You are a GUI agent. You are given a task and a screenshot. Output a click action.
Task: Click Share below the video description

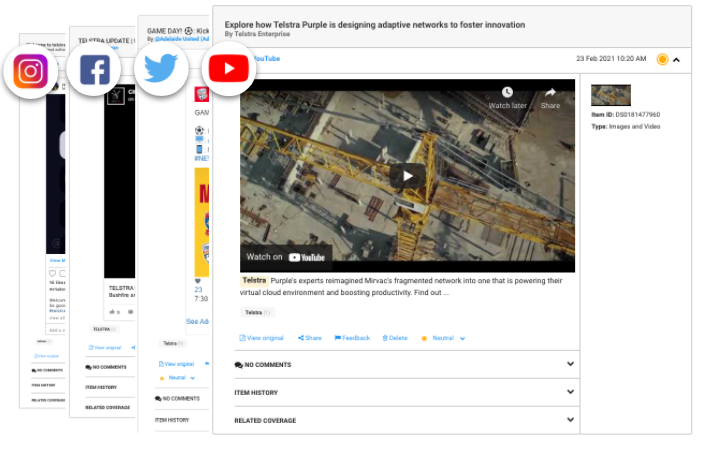310,338
